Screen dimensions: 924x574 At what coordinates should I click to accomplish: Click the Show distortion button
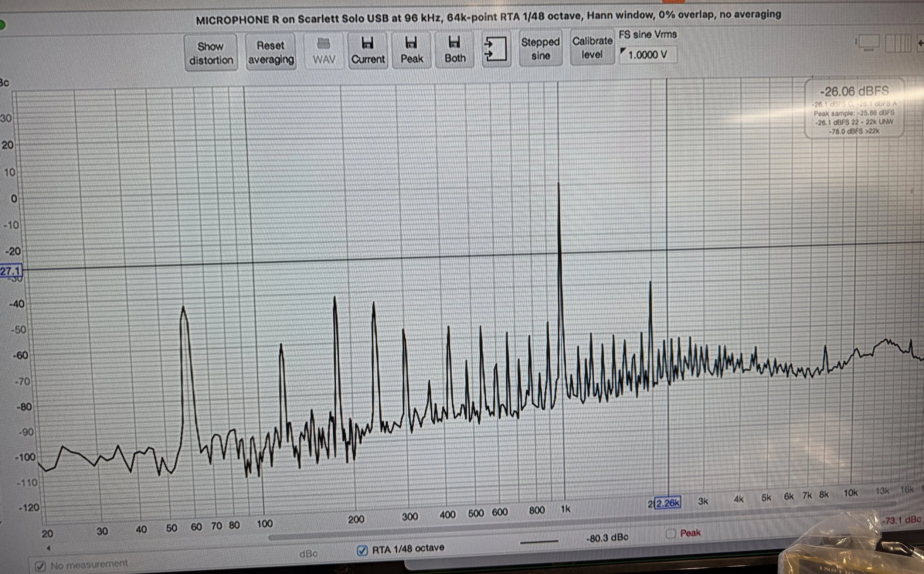[211, 53]
